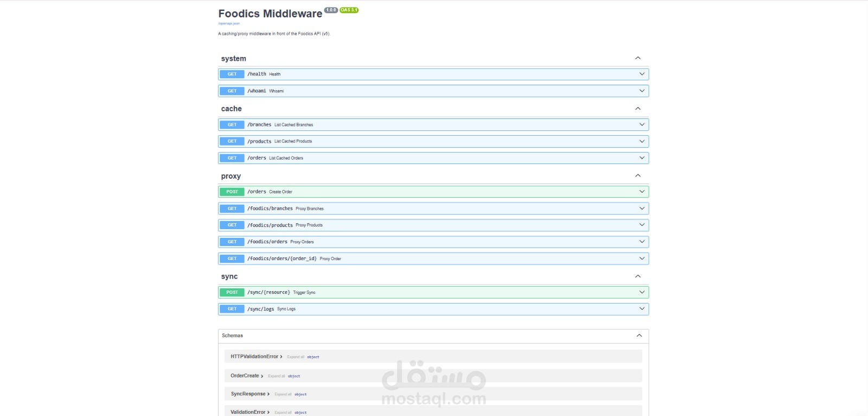
Task: Click the GET badge for /foodics/branches
Action: point(232,209)
